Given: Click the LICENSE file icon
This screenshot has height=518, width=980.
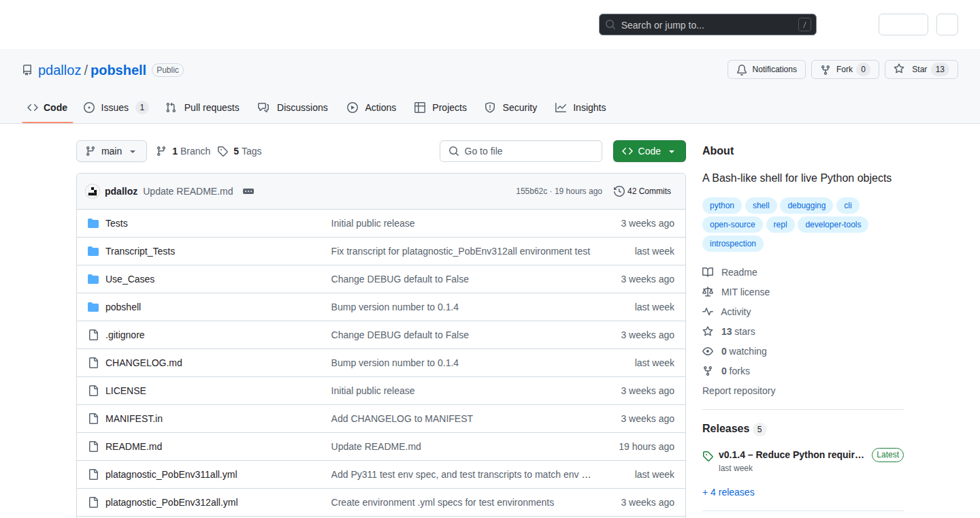Looking at the screenshot, I should (x=93, y=391).
